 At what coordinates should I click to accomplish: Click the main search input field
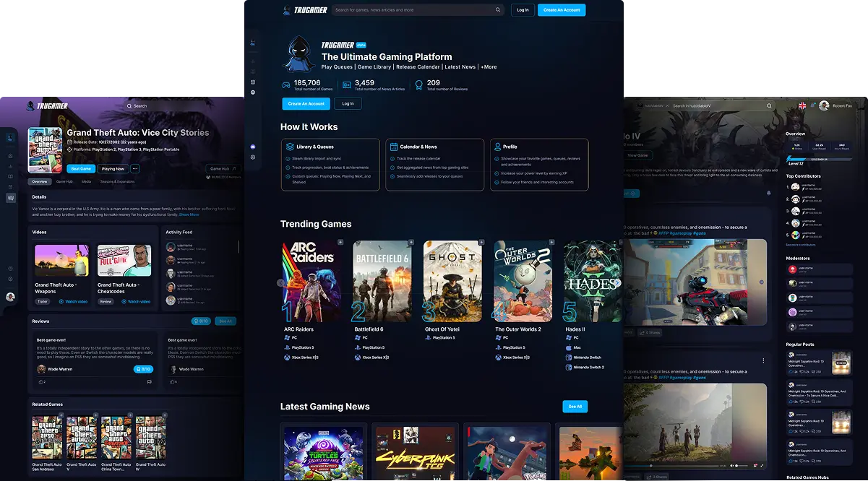coord(412,10)
